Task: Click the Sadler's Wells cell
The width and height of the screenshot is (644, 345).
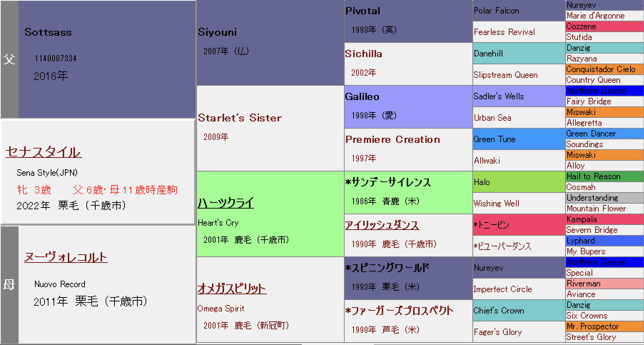Action: coord(519,96)
